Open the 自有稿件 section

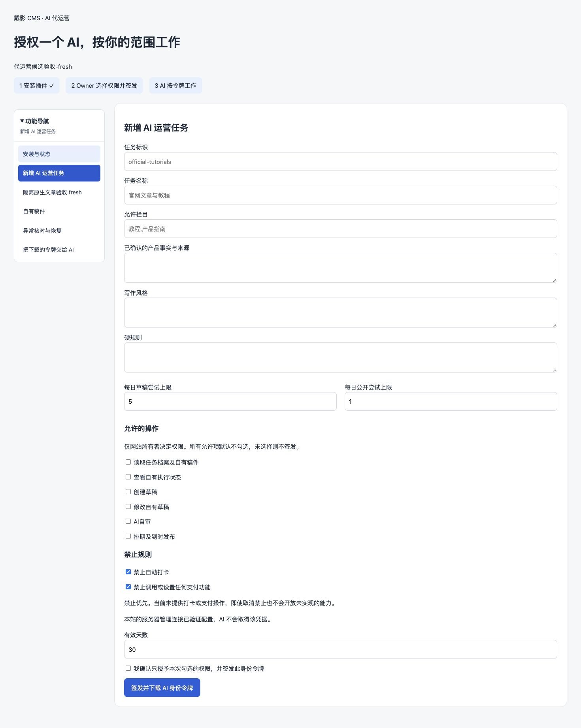click(59, 211)
